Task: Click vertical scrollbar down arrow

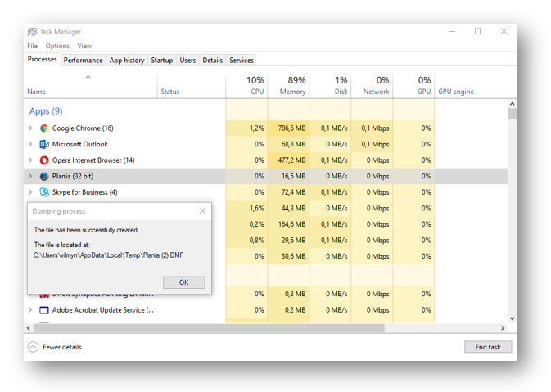Action: click(512, 318)
